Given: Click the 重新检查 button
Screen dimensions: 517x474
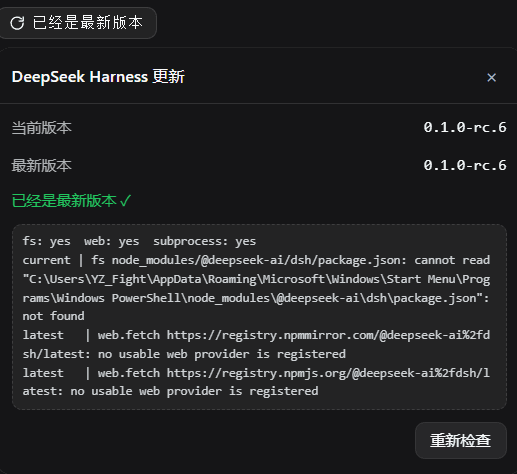Looking at the screenshot, I should click(461, 440).
